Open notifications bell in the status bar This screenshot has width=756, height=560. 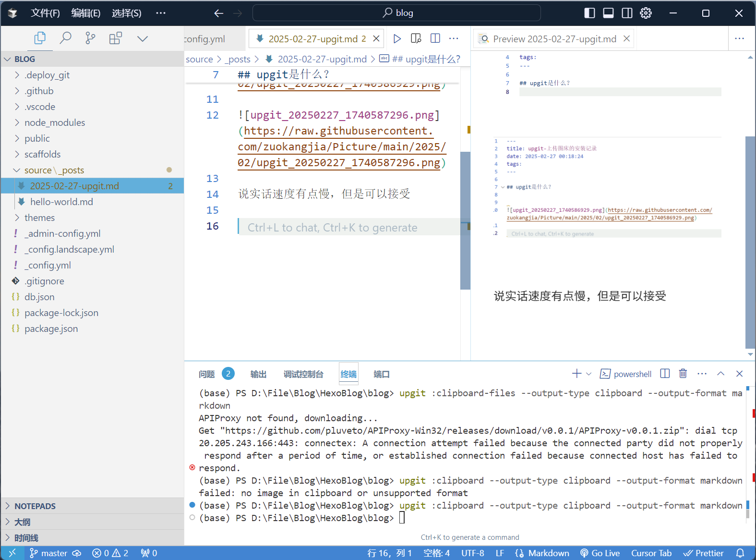coord(740,553)
